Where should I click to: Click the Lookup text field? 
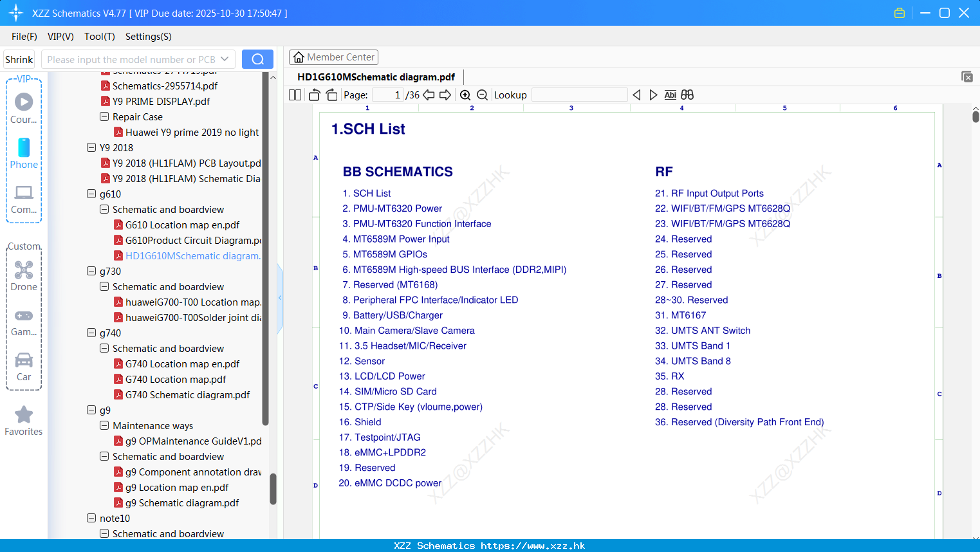[580, 95]
